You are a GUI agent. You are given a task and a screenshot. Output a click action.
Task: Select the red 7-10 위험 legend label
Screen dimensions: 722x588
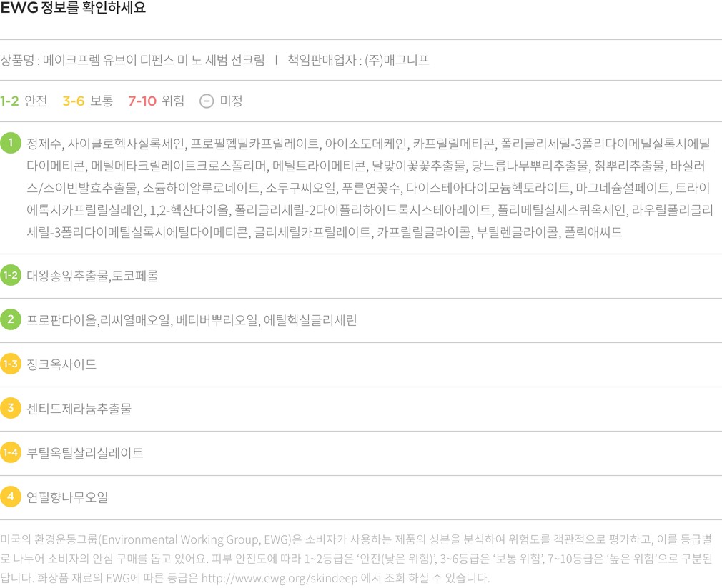tap(156, 101)
